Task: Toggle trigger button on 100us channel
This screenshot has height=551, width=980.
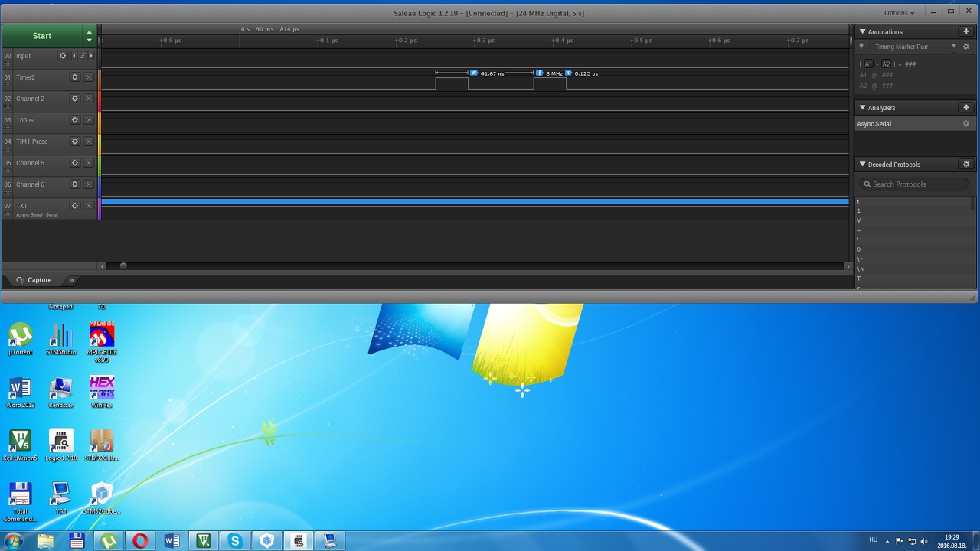Action: (89, 120)
